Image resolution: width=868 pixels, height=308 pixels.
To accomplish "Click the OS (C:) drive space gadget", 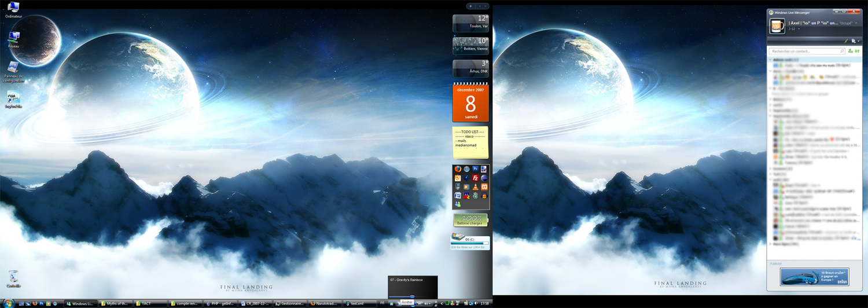I will pos(470,241).
